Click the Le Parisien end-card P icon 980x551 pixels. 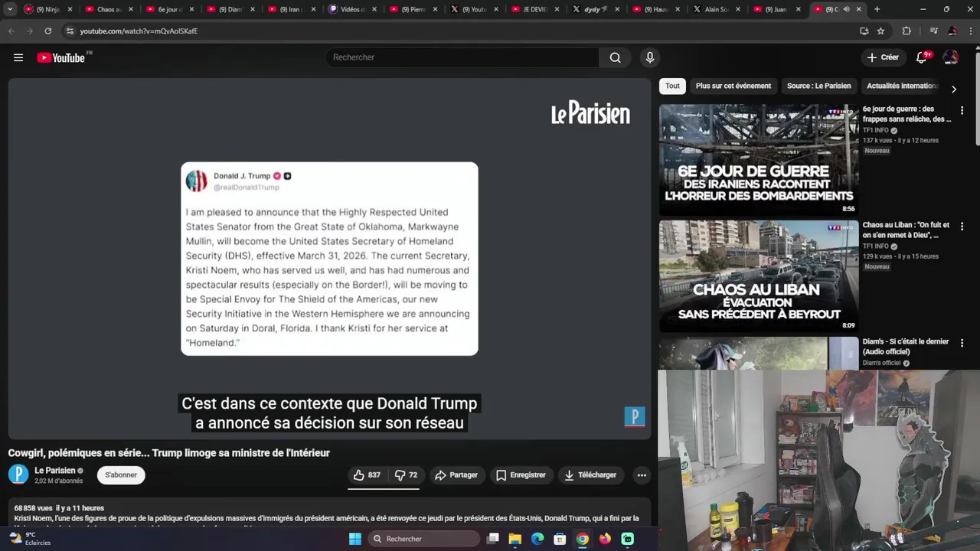tap(635, 416)
